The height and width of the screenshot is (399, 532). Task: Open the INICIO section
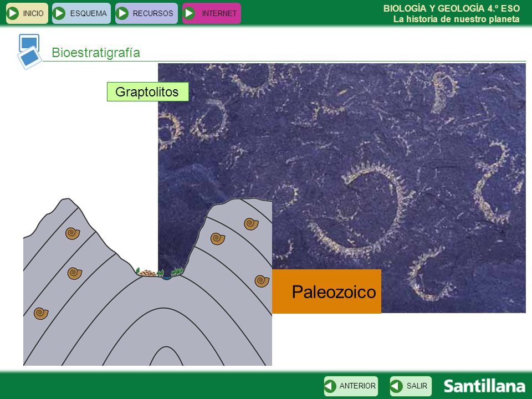coord(27,13)
